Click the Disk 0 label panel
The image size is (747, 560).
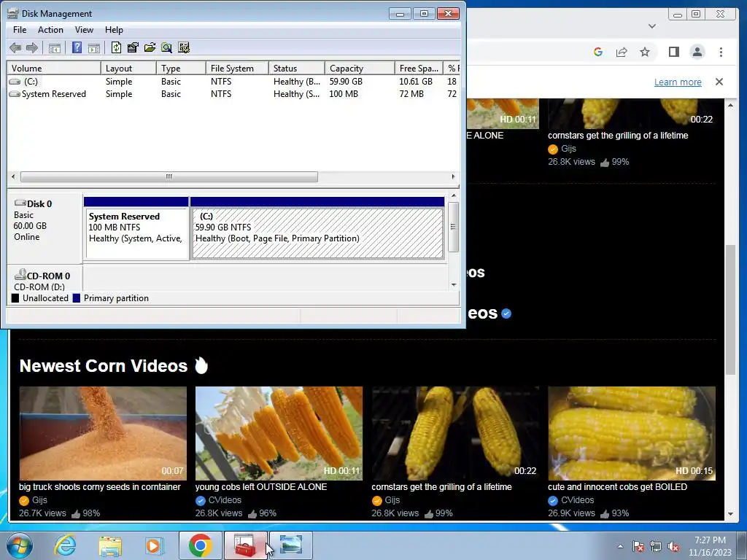tap(44, 227)
